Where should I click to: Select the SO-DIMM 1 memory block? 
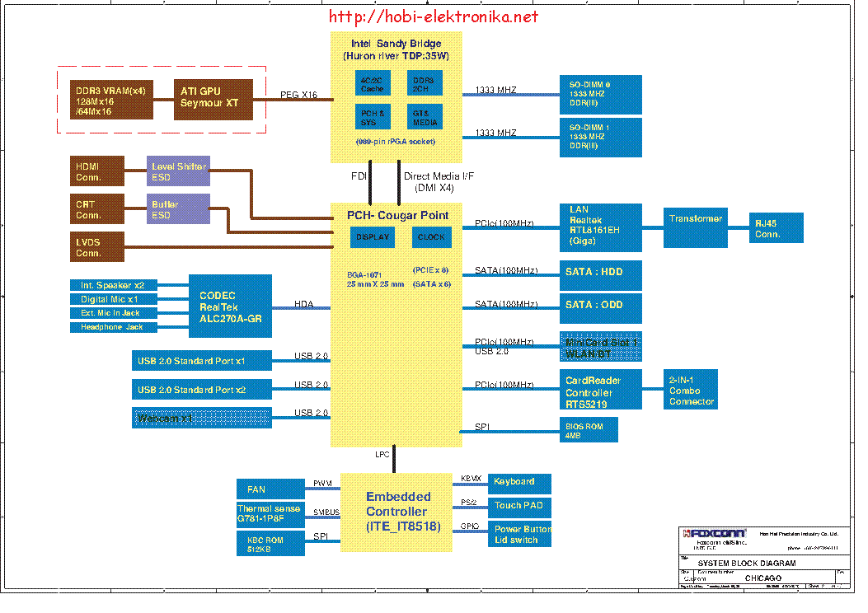tap(601, 138)
